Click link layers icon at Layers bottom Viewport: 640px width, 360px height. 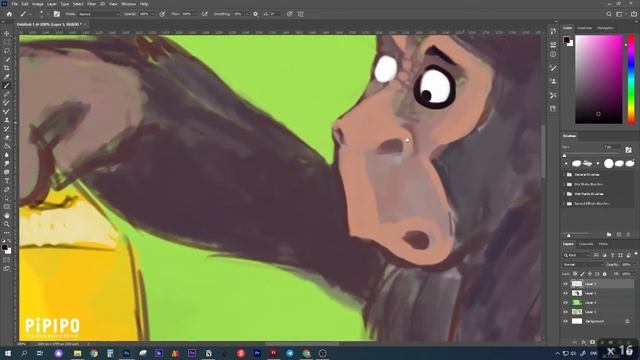[575, 342]
